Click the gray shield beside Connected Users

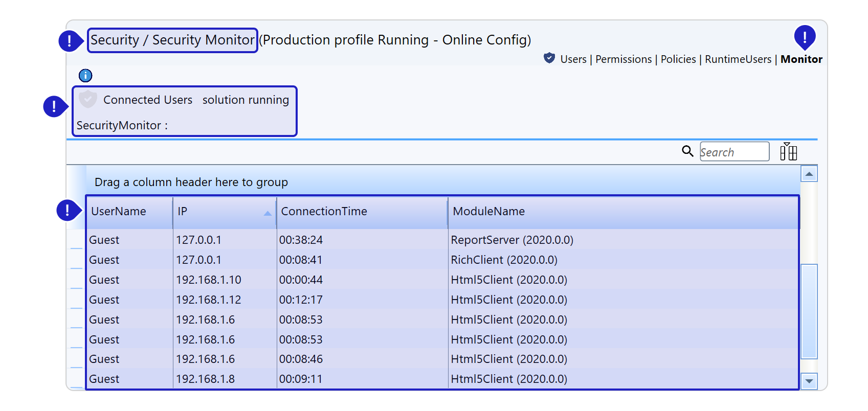coord(88,99)
